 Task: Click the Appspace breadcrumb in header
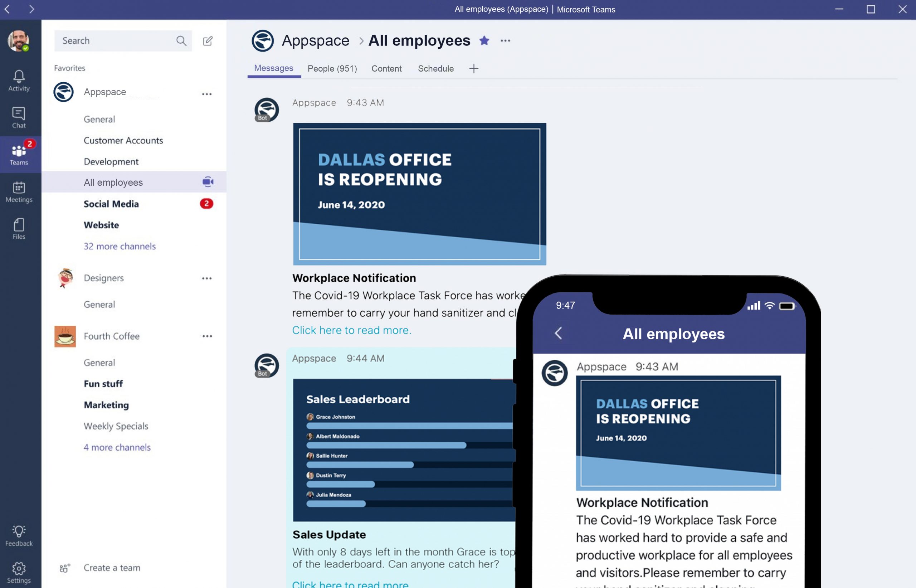coord(316,40)
